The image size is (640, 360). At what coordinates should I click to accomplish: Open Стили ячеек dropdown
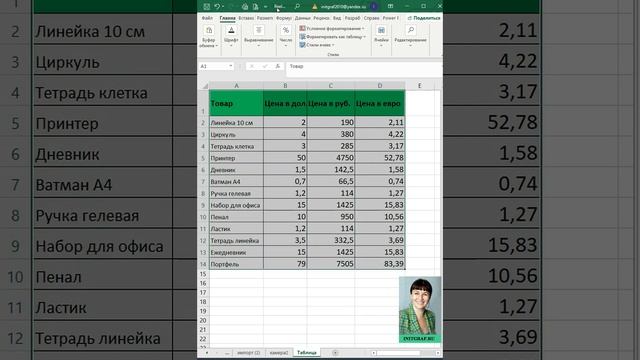click(317, 45)
